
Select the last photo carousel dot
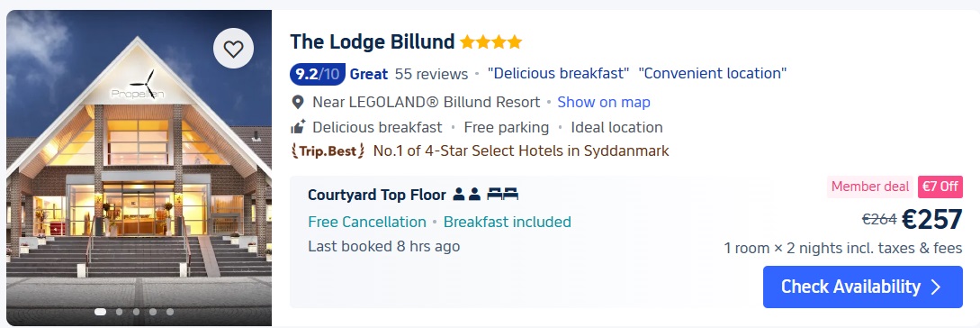(x=170, y=312)
